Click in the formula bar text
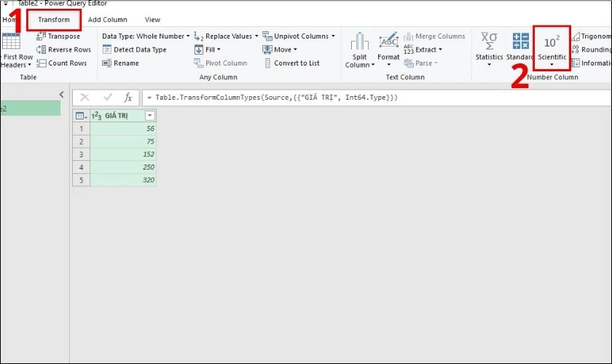Screen dimensions: 612x364 272,98
